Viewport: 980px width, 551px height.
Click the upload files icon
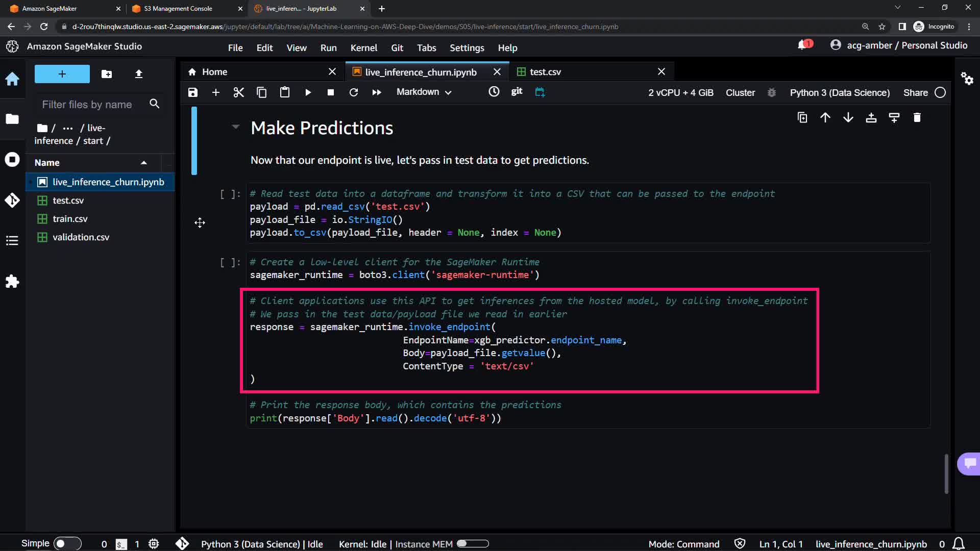pos(138,74)
